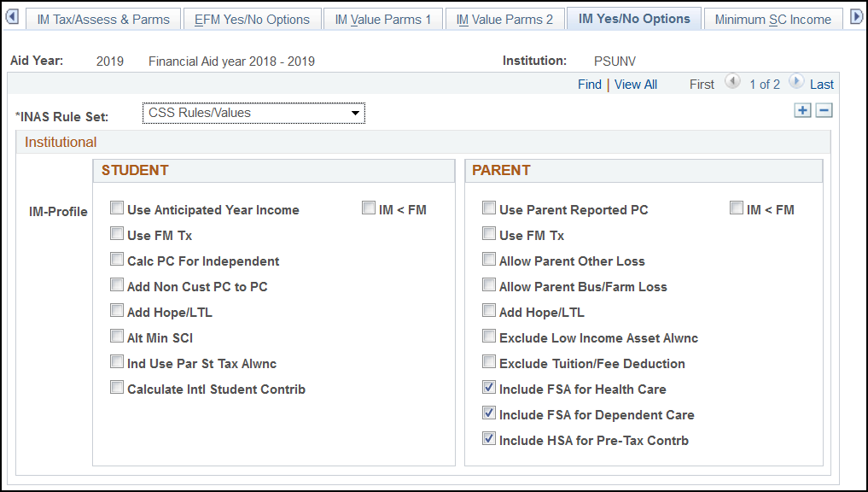Check Allow Parent Other Loss option
868x492 pixels.
point(489,260)
